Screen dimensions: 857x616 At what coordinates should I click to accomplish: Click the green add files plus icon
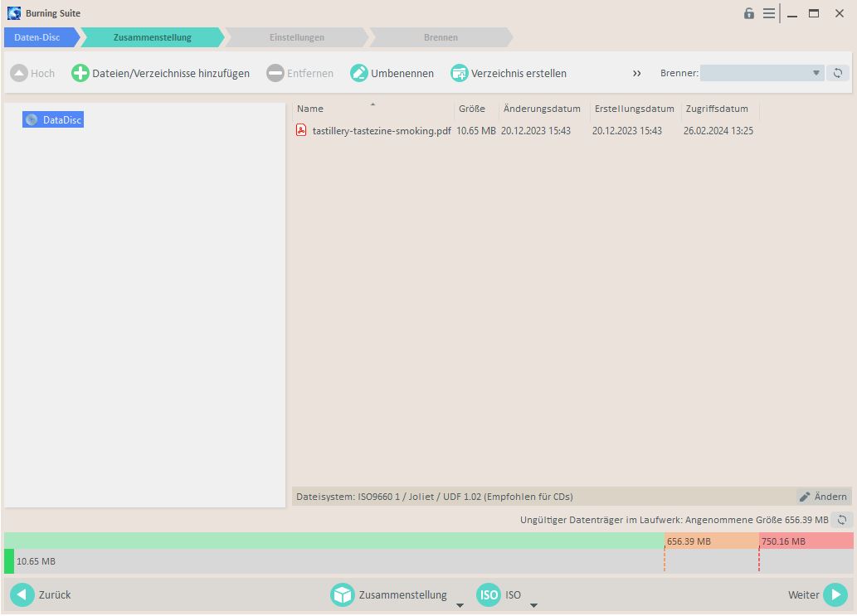click(80, 73)
